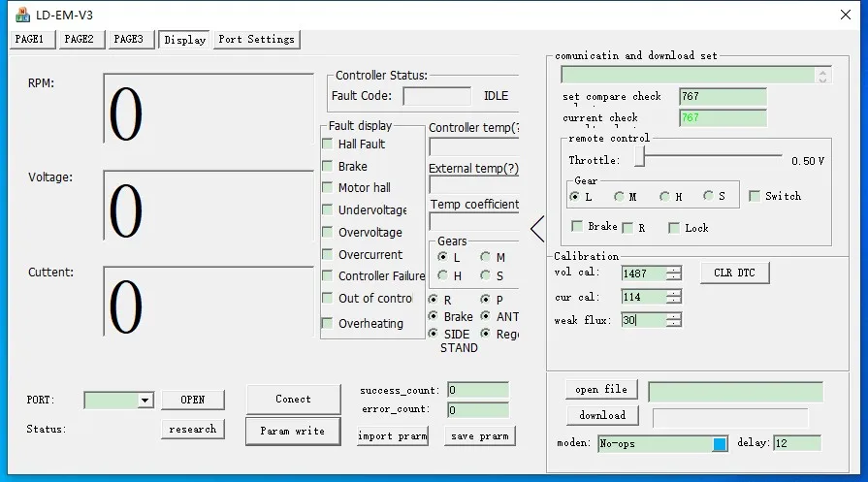Collapse the side panel using the left arrow chevron
The image size is (868, 482).
(x=537, y=229)
